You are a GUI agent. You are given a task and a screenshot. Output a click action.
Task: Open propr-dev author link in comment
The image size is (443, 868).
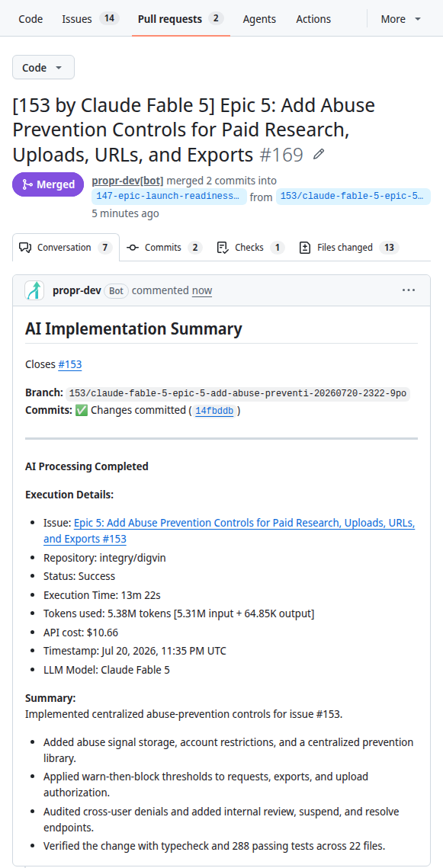[x=76, y=290]
